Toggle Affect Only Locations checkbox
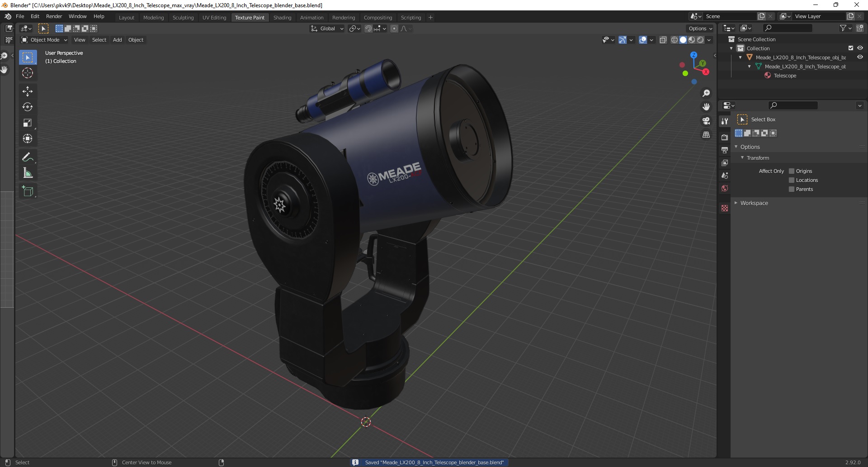The image size is (868, 467). click(x=792, y=180)
